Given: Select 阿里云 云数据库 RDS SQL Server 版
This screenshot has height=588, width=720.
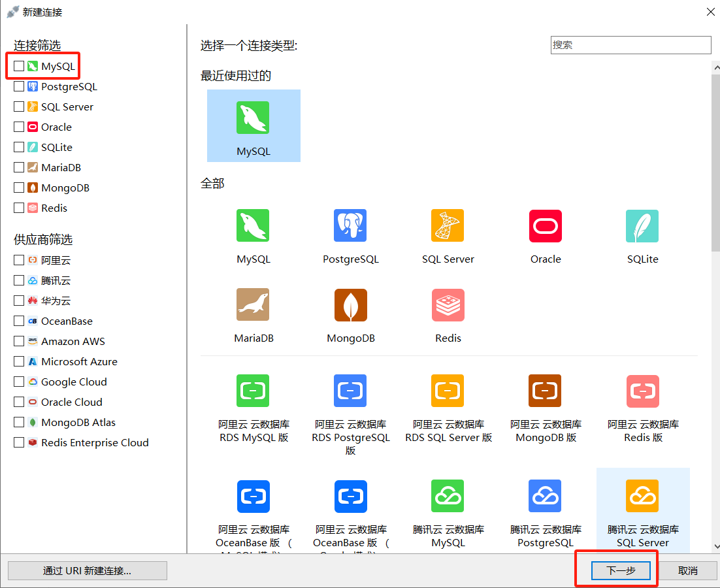Looking at the screenshot, I should click(448, 391).
